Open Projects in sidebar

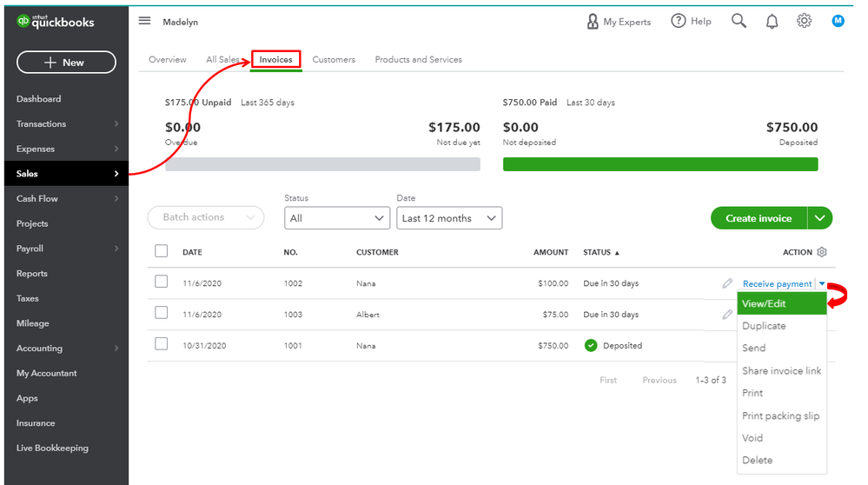pos(32,223)
